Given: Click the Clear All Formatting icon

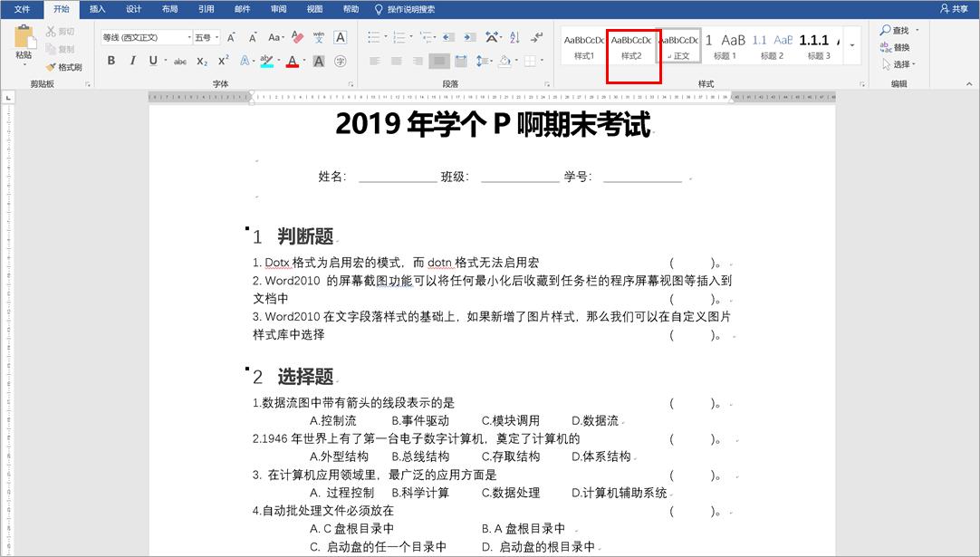Looking at the screenshot, I should 295,37.
